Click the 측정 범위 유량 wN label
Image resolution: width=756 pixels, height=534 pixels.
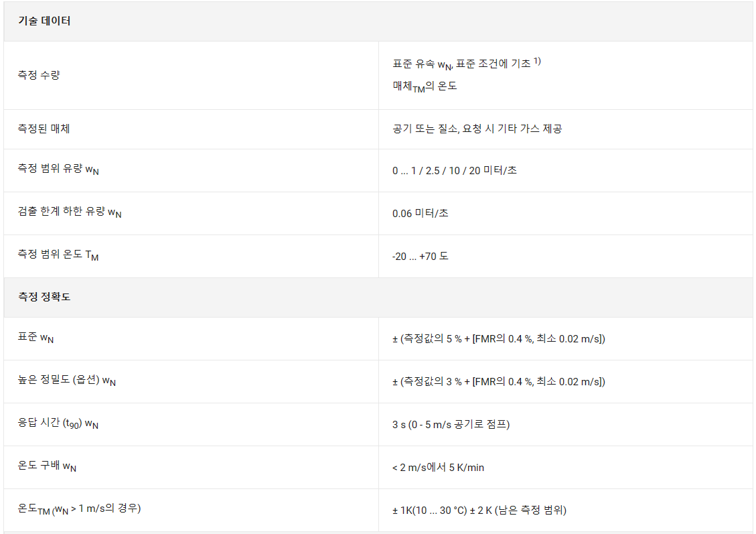click(x=59, y=170)
